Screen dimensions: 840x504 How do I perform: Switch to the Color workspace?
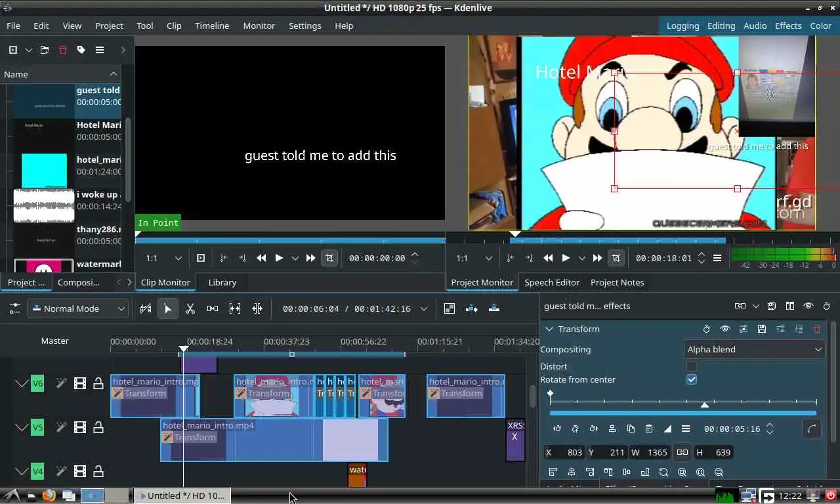tap(821, 26)
